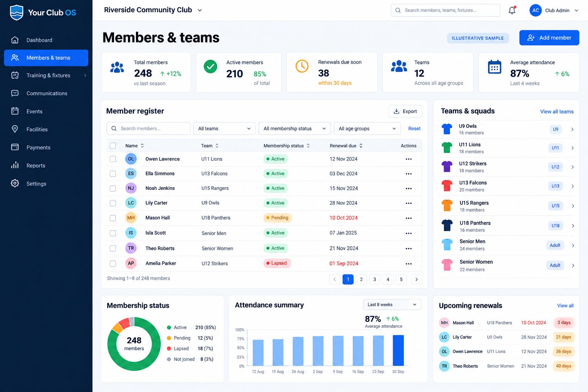The width and height of the screenshot is (588, 392).
Task: Sort the register by Name column
Action: (x=134, y=146)
